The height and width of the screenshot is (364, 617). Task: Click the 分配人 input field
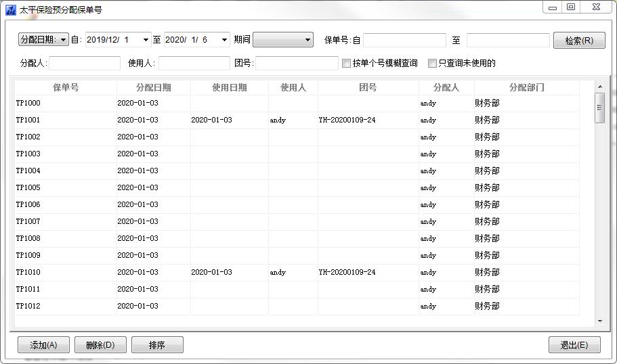coord(85,64)
